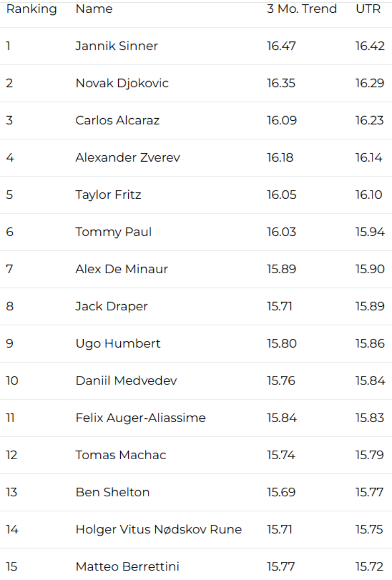The width and height of the screenshot is (392, 580).
Task: Open Jannik Sinner's player name
Action: [x=117, y=46]
